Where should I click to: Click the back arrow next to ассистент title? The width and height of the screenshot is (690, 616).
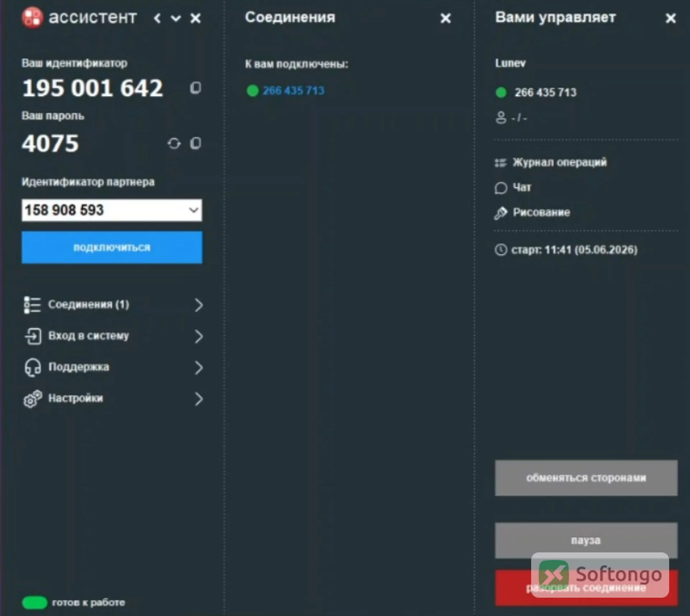click(x=157, y=18)
